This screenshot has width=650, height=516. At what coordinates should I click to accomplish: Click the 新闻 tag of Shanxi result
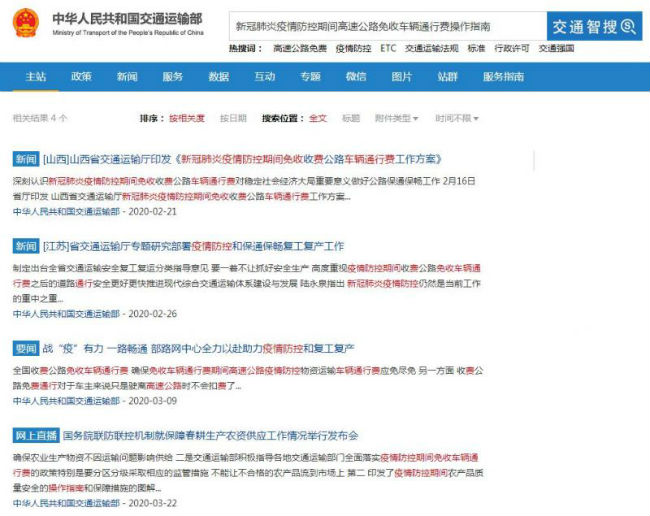coord(26,159)
